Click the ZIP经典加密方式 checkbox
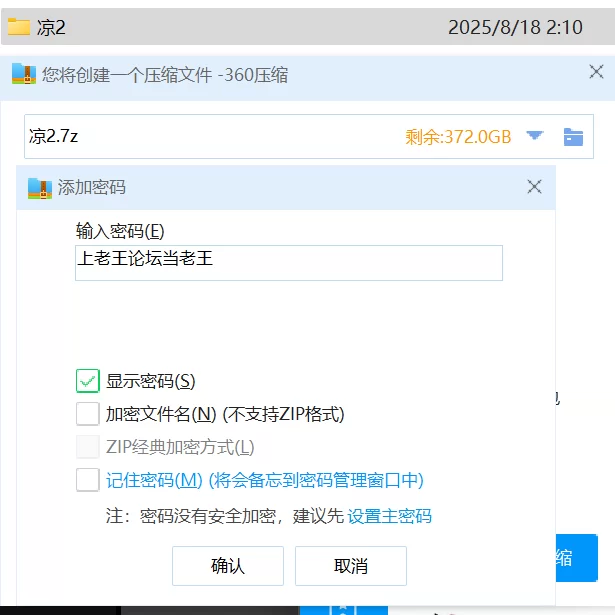 (87, 447)
